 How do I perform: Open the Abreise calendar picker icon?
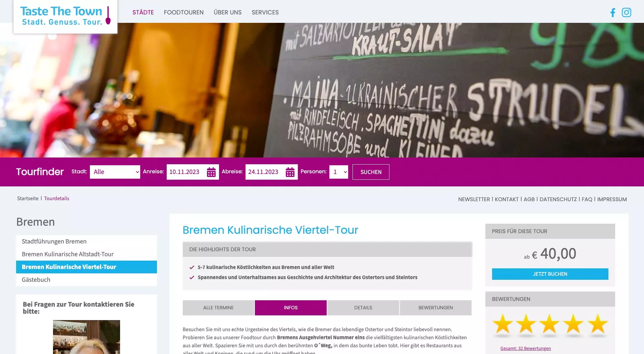(x=290, y=172)
